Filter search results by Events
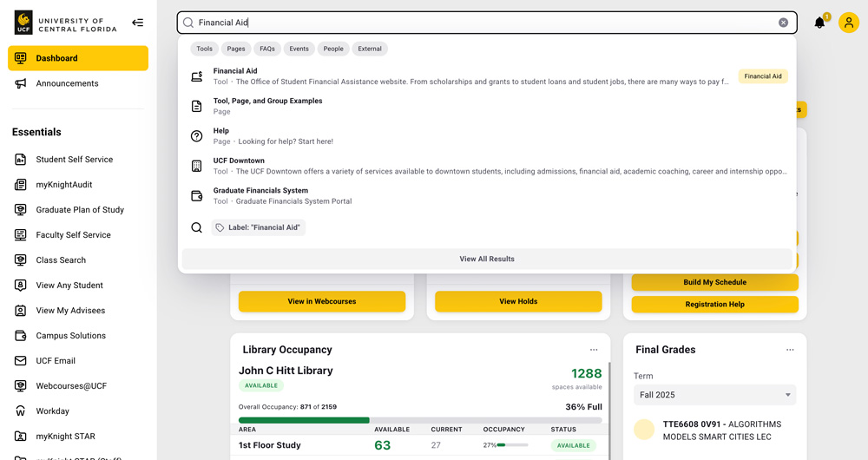Image resolution: width=868 pixels, height=460 pixels. pyautogui.click(x=299, y=49)
